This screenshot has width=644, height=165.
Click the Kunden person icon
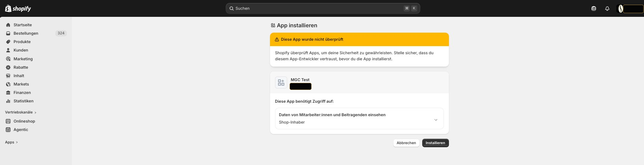[x=8, y=50]
